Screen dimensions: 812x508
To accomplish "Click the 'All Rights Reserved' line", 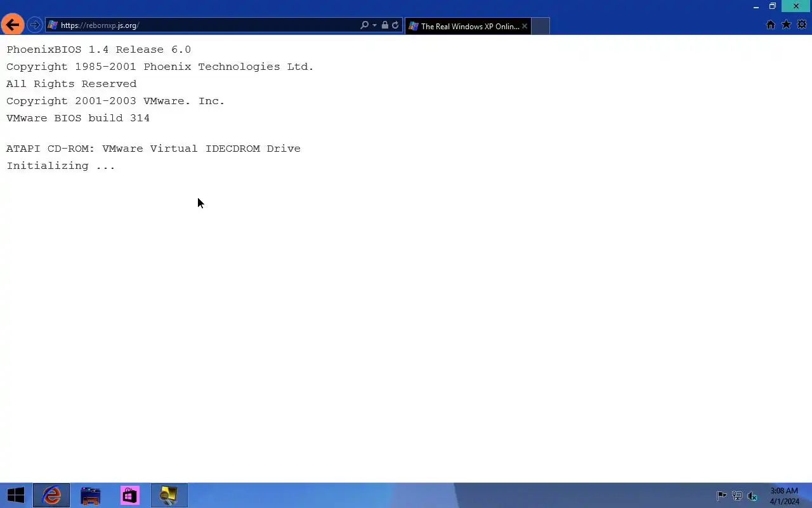I will [72, 84].
